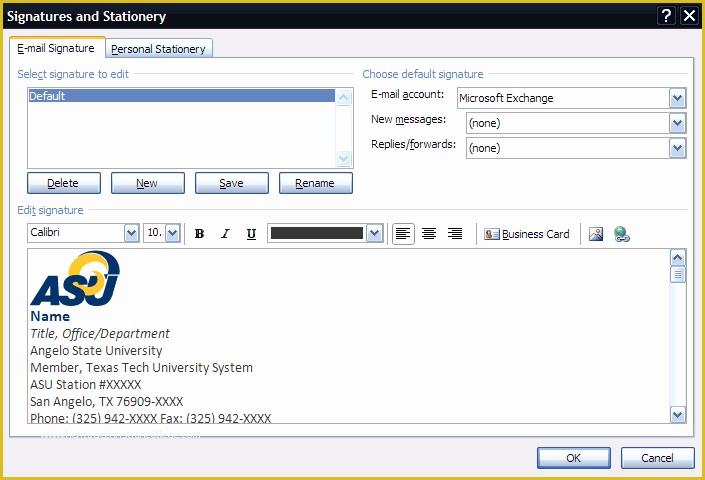Toggle Underline formatting button
This screenshot has width=705, height=480.
(x=251, y=234)
